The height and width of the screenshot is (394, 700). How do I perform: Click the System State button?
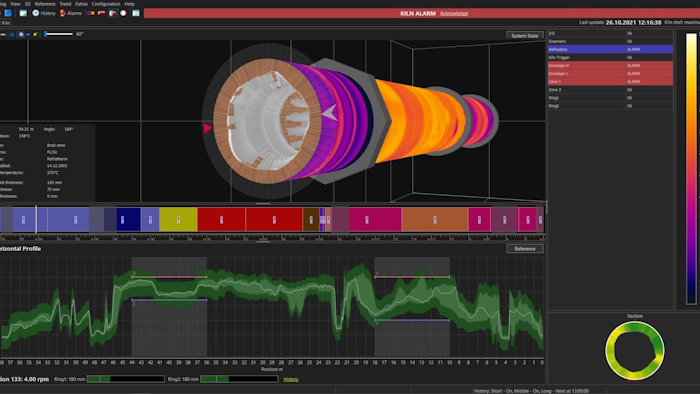click(525, 36)
